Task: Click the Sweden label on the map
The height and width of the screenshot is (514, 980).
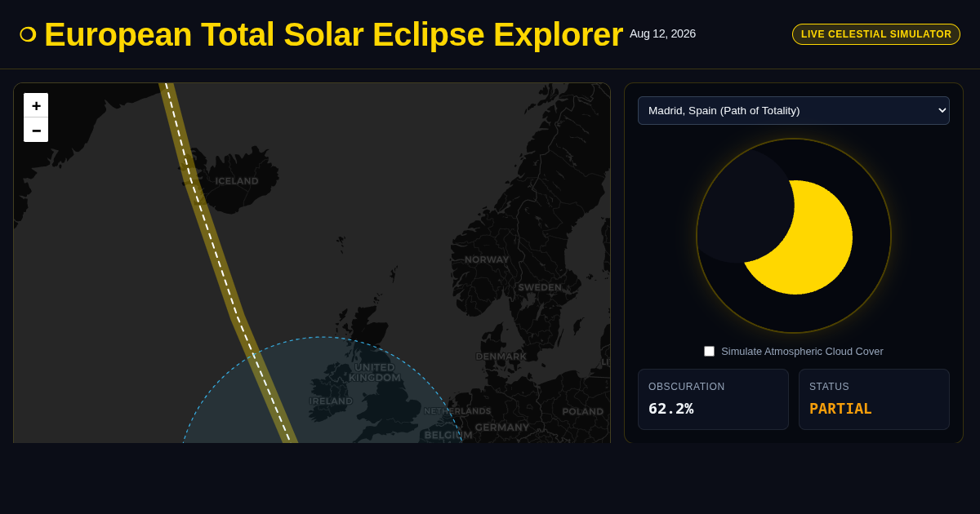Action: (x=540, y=287)
